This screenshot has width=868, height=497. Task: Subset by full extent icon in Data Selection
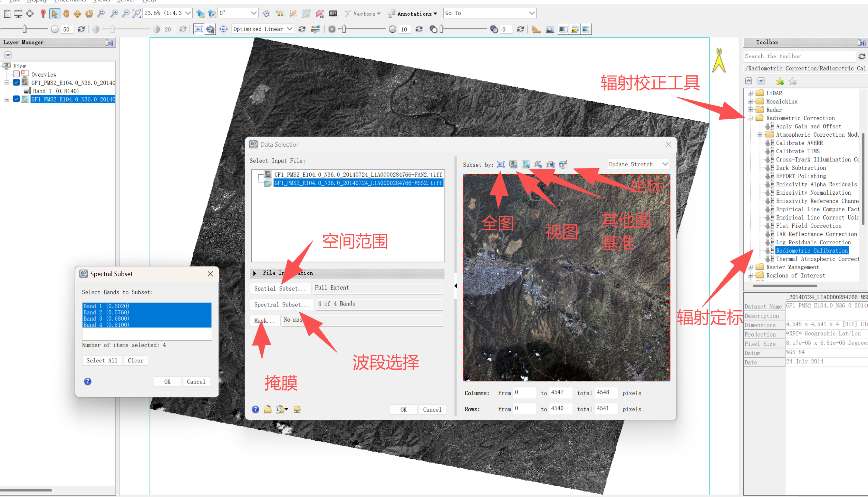[501, 164]
